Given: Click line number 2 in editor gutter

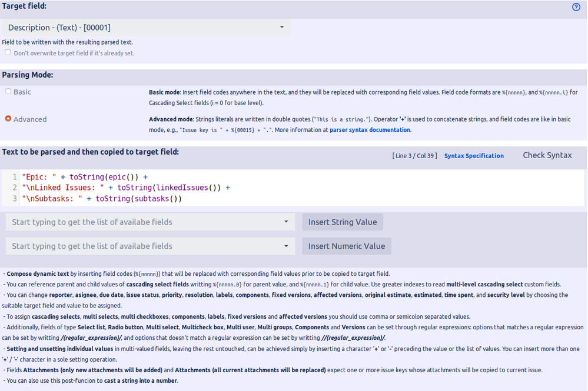Looking at the screenshot, I should [x=15, y=188].
